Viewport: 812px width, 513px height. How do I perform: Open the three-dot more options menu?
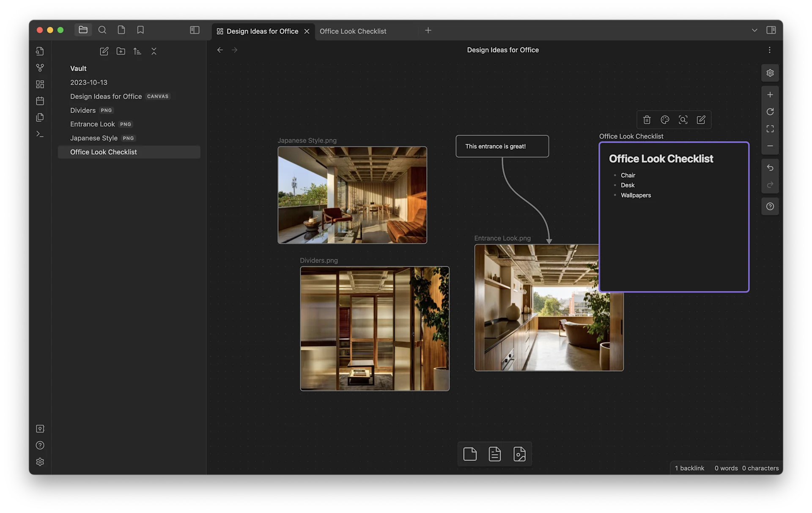769,50
